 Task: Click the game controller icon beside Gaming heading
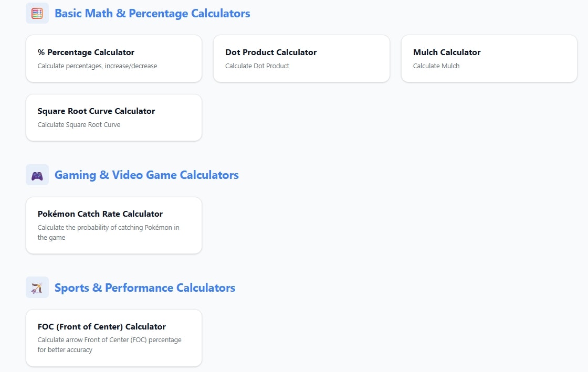[x=37, y=174]
